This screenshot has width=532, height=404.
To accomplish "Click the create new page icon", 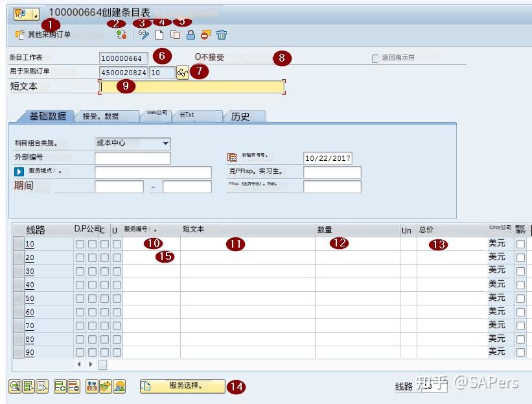I will click(160, 34).
